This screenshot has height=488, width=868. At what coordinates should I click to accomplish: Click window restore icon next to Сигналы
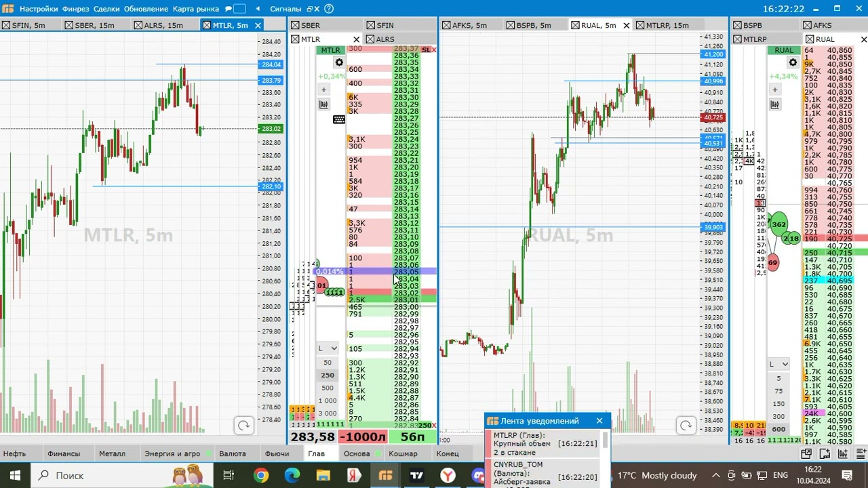click(309, 9)
